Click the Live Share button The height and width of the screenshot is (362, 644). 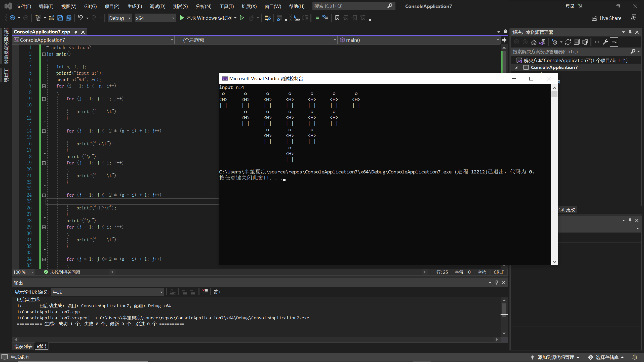pyautogui.click(x=607, y=18)
